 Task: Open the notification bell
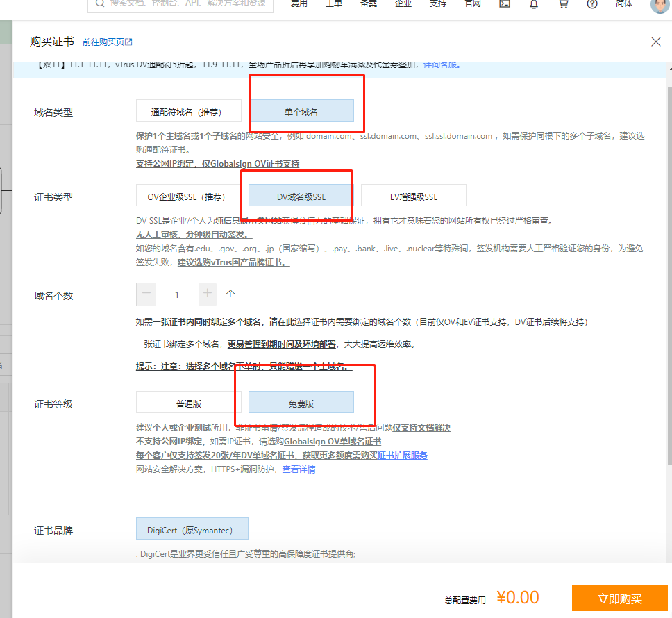533,6
